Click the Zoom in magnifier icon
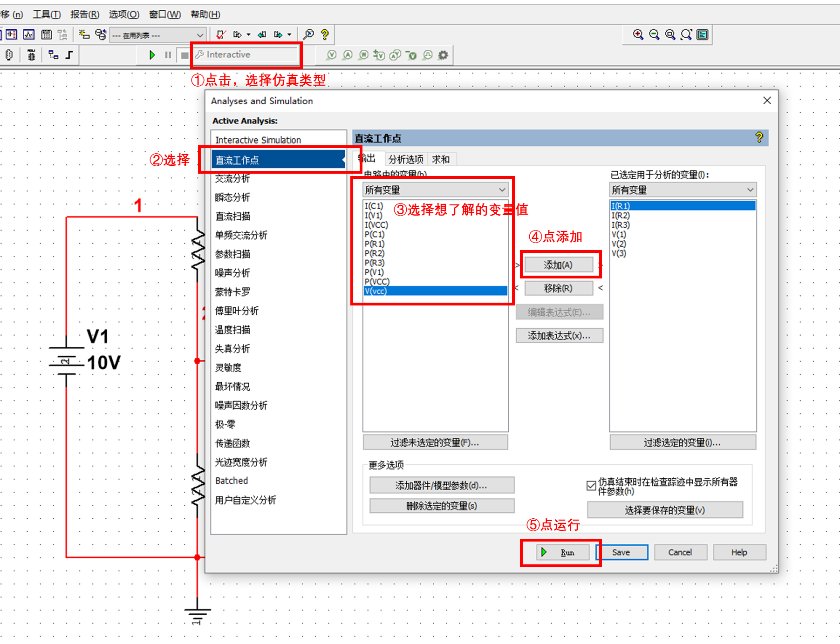This screenshot has width=840, height=644. [638, 34]
